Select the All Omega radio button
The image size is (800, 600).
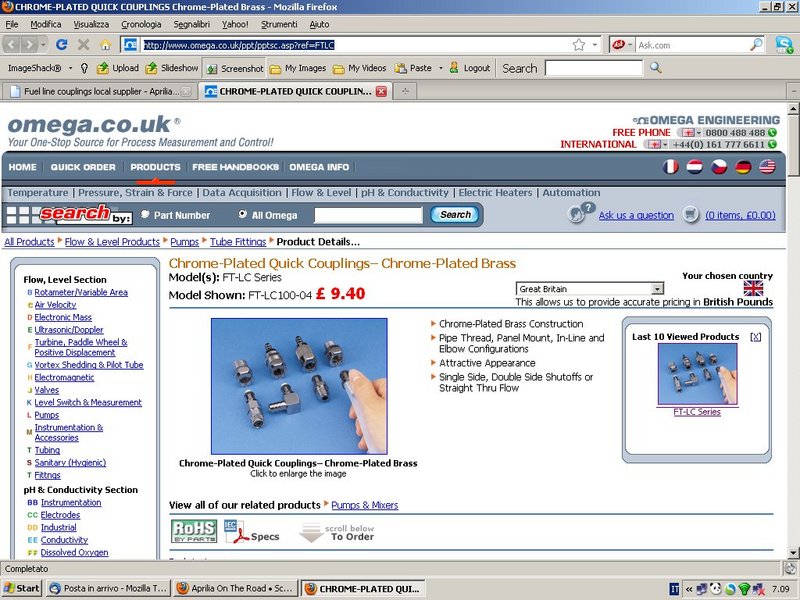click(x=243, y=214)
